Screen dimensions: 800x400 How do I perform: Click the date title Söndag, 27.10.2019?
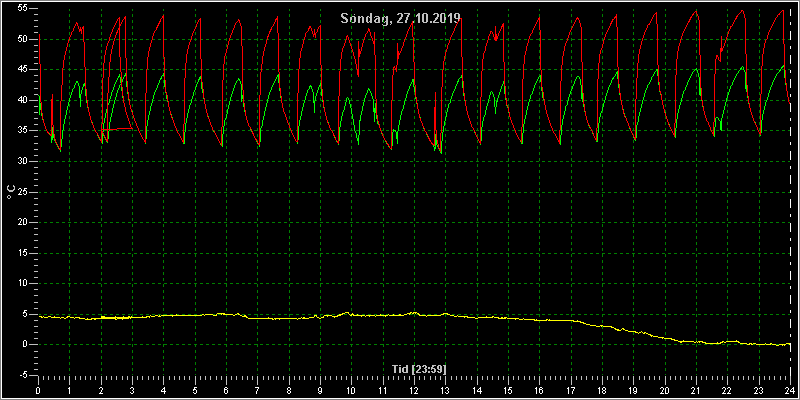(401, 18)
